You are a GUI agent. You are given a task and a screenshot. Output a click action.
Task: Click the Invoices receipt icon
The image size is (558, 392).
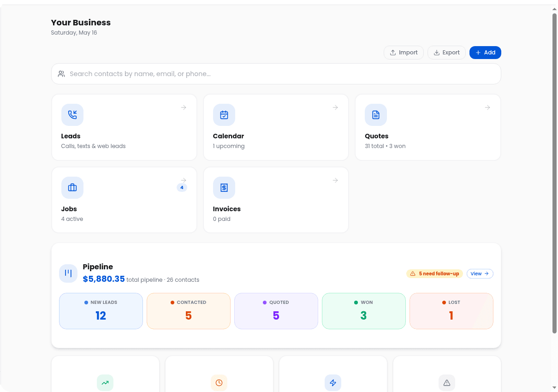click(x=224, y=188)
